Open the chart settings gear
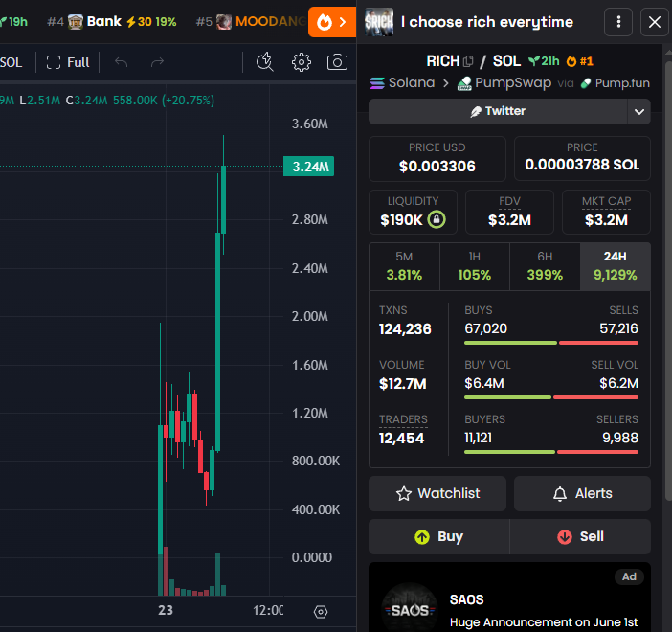The height and width of the screenshot is (632, 672). click(302, 62)
